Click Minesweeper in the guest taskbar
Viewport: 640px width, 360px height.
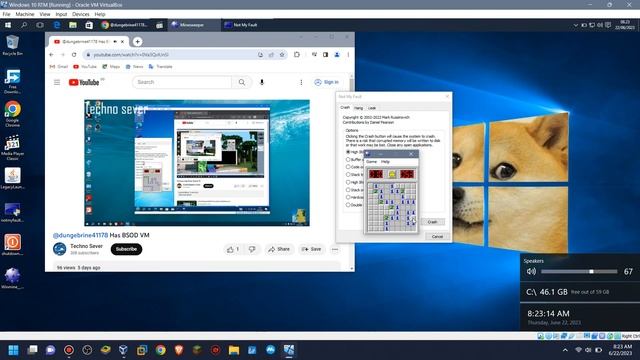pyautogui.click(x=194, y=25)
